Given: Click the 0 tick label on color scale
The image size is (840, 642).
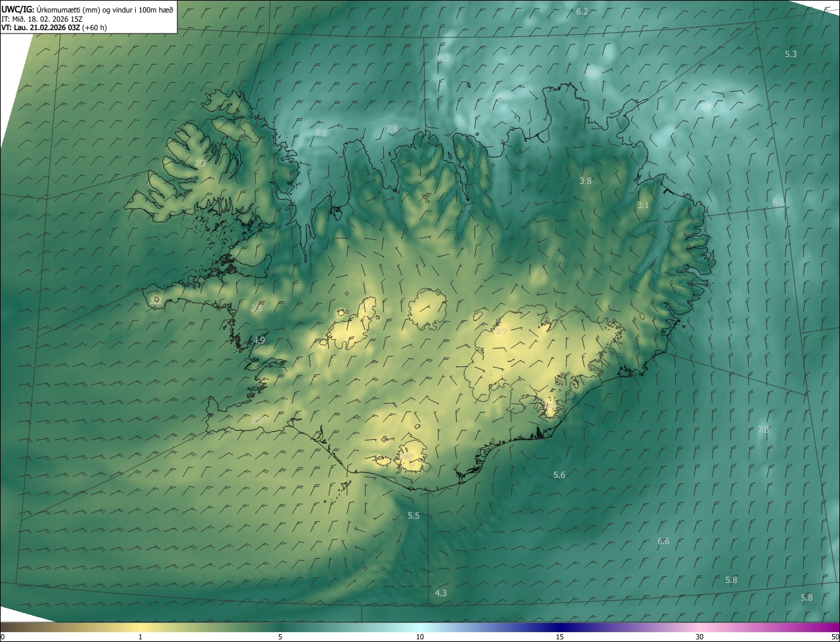Looking at the screenshot, I should [2, 637].
